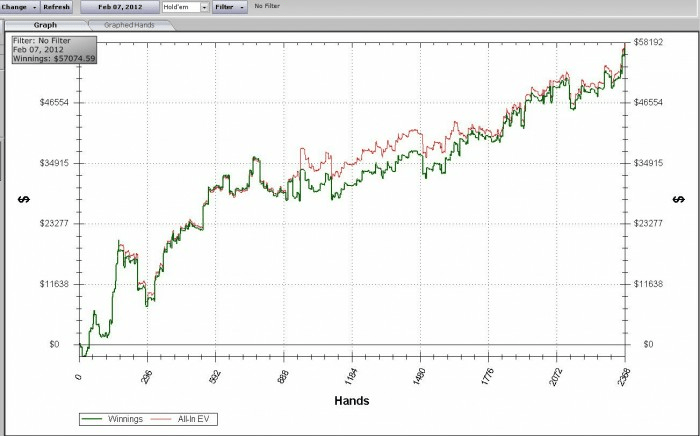
Task: Click the left axis $0 label
Action: 54,344
